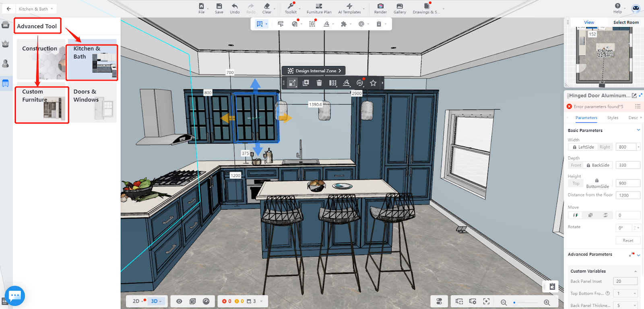Click the star favorite icon in floating toolbar
This screenshot has height=309, width=644.
pyautogui.click(x=373, y=83)
